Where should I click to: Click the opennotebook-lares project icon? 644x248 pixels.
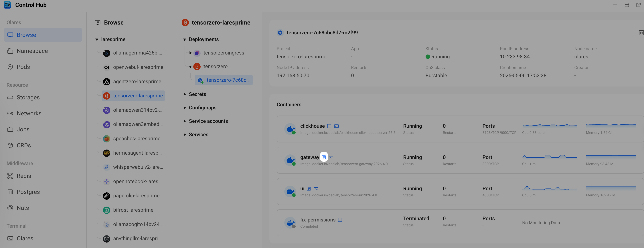[107, 182]
